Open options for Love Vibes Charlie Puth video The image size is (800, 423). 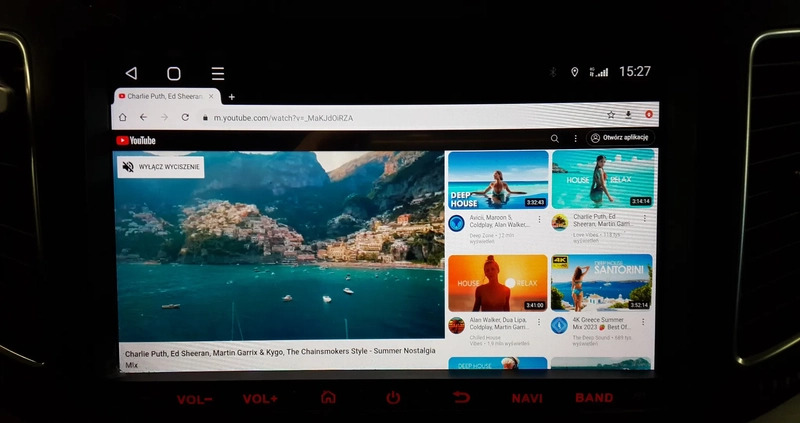click(x=644, y=218)
